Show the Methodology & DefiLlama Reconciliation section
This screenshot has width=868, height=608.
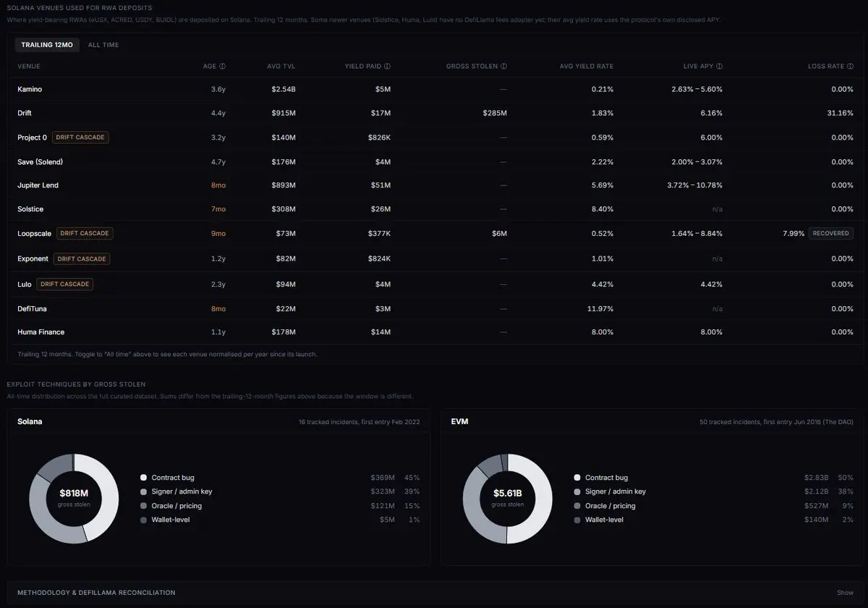845,593
